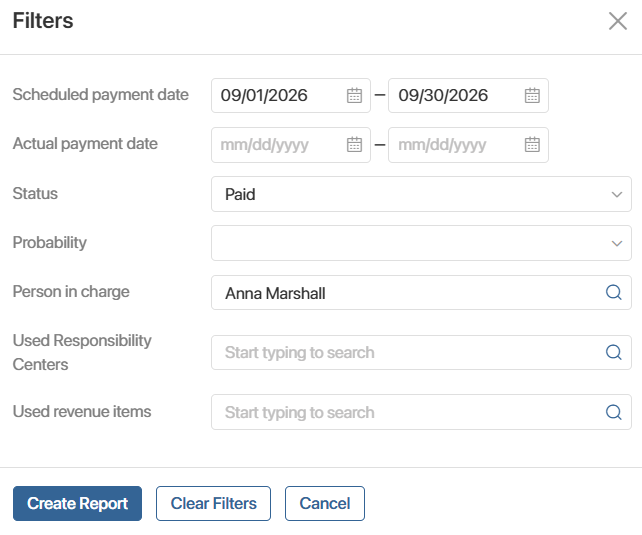Open calendar for scheduled payment start date
This screenshot has width=642, height=535.
tap(354, 95)
